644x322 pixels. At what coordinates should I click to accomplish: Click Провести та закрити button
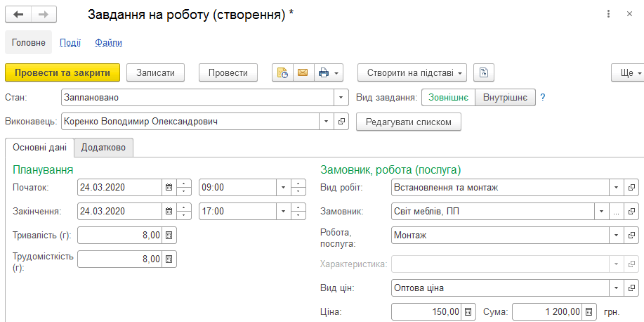pyautogui.click(x=63, y=73)
